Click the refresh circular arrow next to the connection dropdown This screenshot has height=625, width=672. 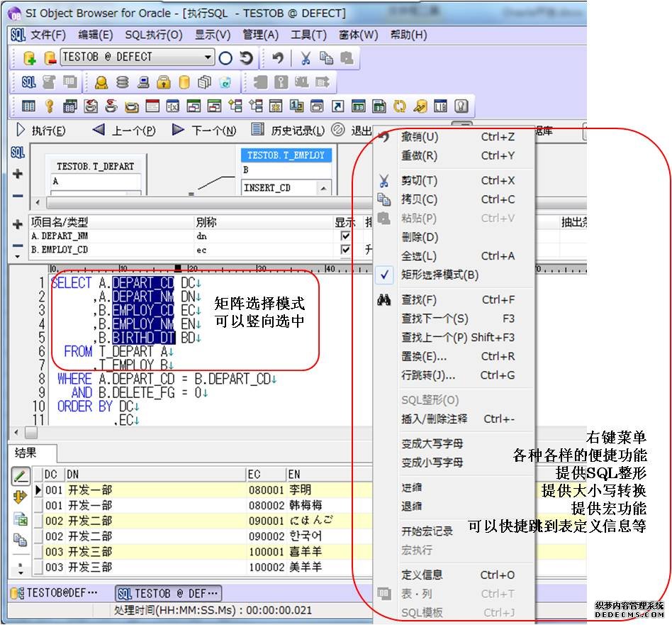(x=246, y=58)
